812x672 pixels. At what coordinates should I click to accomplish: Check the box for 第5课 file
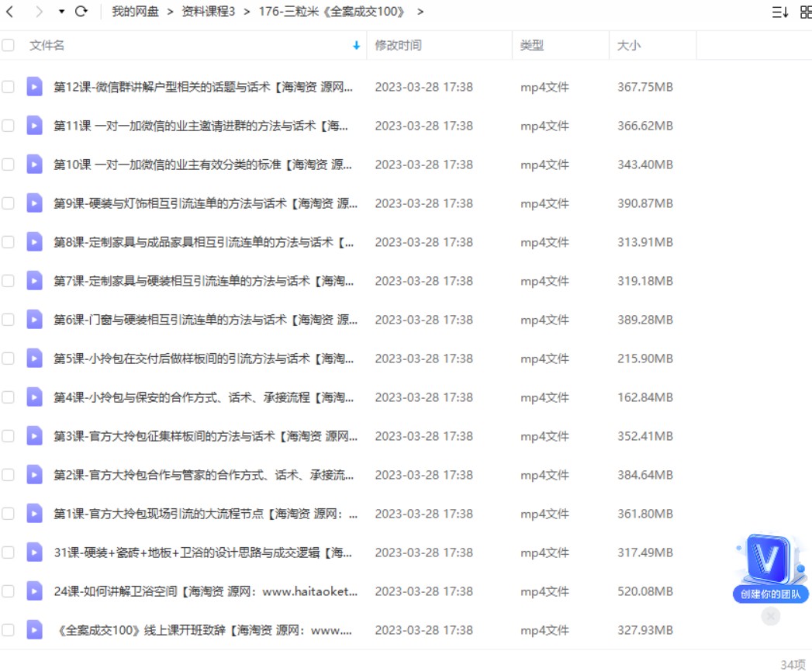[8, 359]
